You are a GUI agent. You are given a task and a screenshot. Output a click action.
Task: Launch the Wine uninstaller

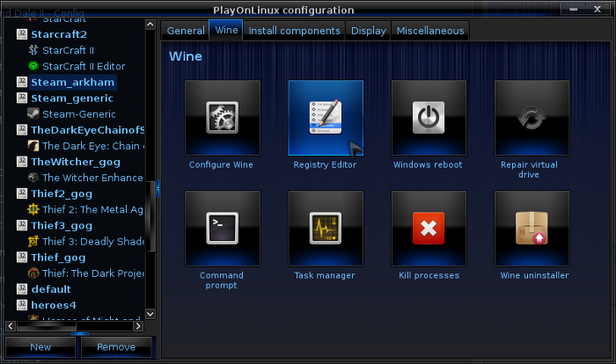tap(532, 229)
